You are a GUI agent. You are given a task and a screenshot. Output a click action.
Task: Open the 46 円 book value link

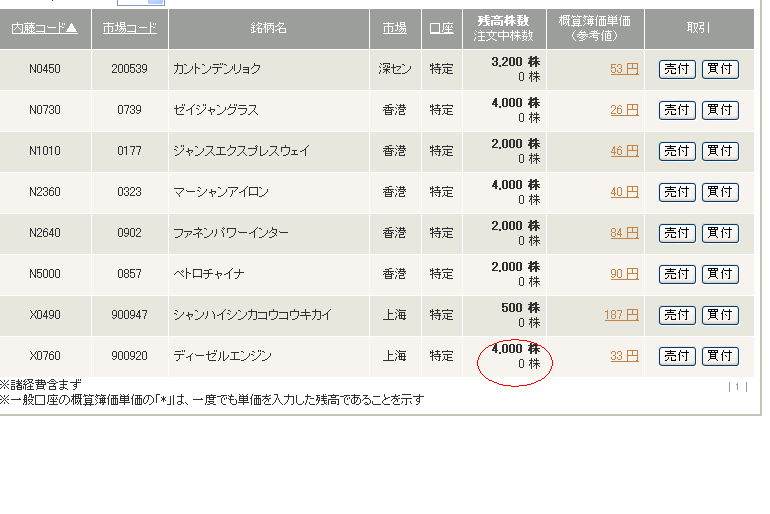point(624,151)
